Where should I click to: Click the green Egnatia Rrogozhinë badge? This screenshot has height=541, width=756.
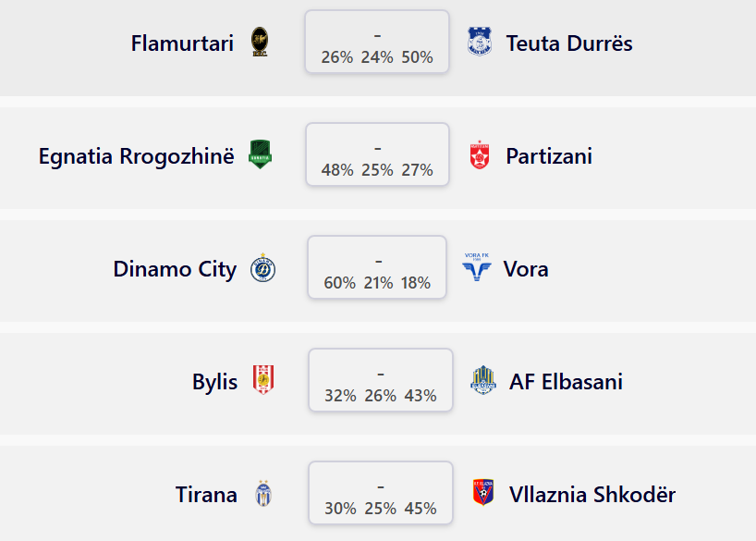(x=260, y=154)
